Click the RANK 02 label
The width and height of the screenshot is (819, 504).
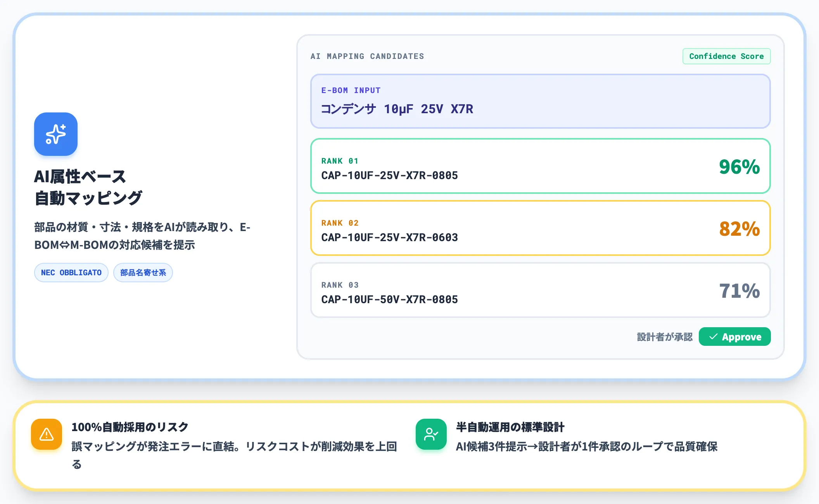click(x=340, y=223)
